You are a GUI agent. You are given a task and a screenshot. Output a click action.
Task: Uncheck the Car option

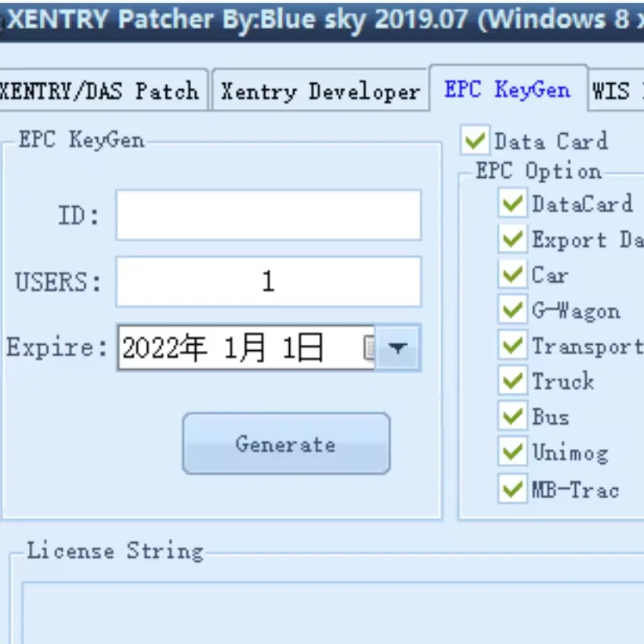click(x=512, y=275)
